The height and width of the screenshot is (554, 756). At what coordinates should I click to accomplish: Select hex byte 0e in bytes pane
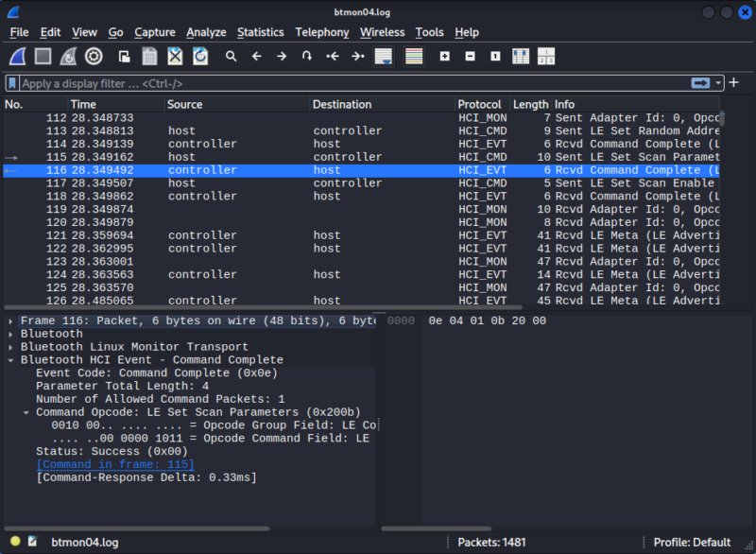coord(436,321)
